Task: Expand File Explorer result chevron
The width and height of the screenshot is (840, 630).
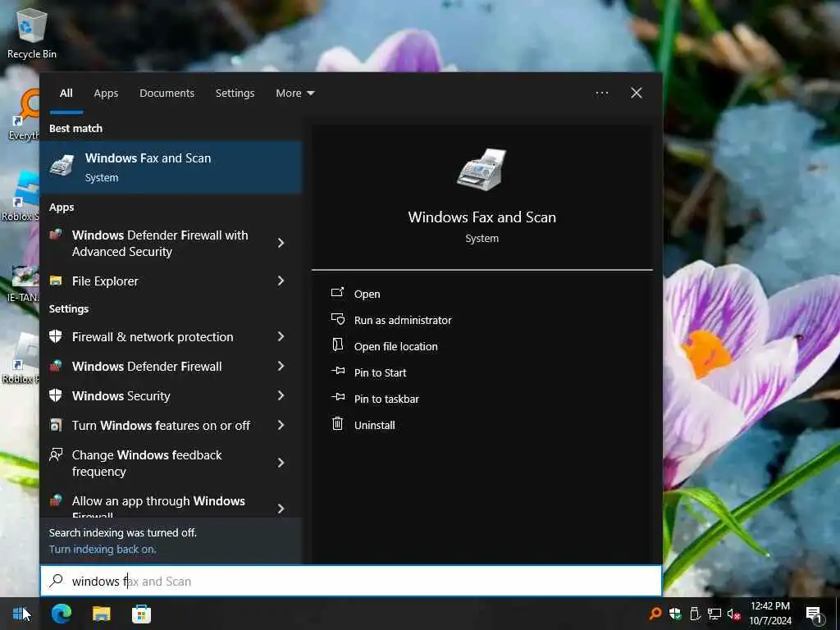Action: [281, 281]
